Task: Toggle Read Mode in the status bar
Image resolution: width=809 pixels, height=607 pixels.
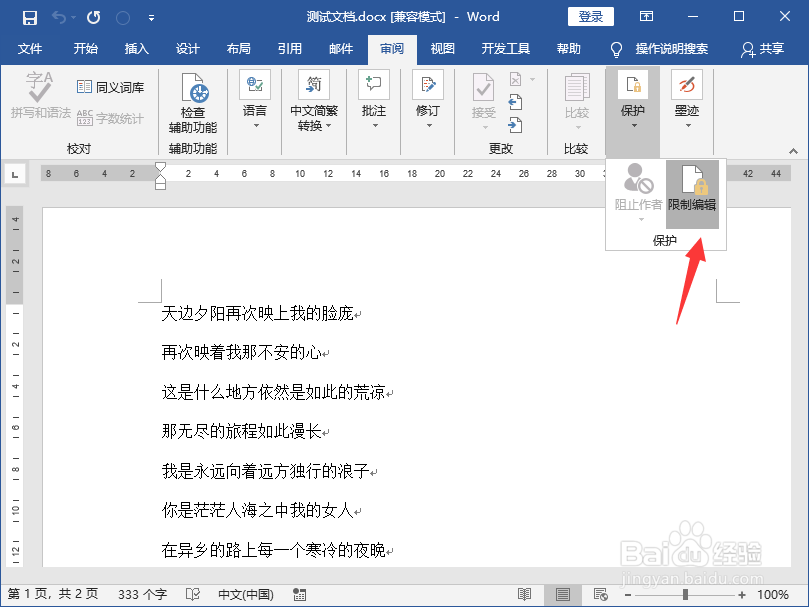Action: (524, 595)
